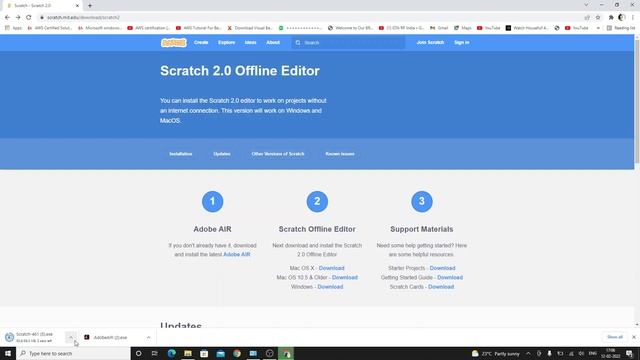Screen dimensions: 640x360
Task: Click the address bar URL field
Action: pyautogui.click(x=310, y=18)
